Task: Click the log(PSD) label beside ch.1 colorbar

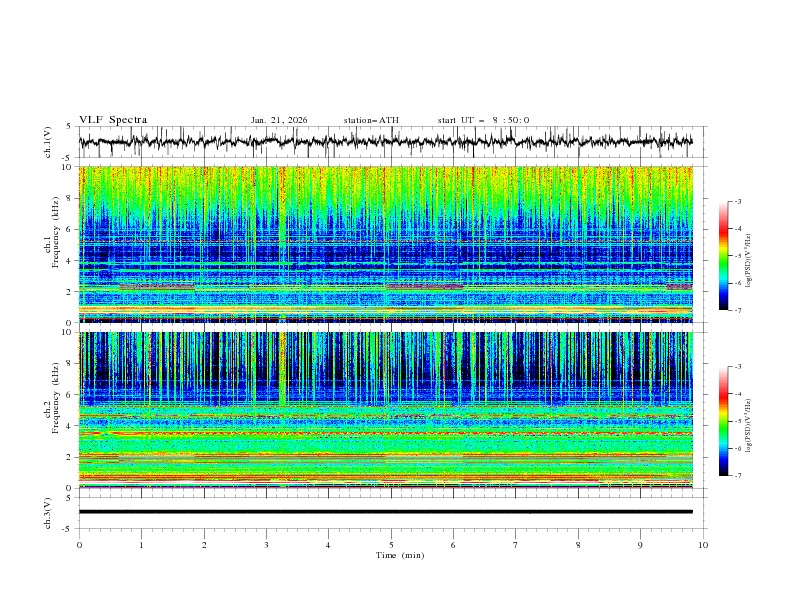Action: coord(749,261)
